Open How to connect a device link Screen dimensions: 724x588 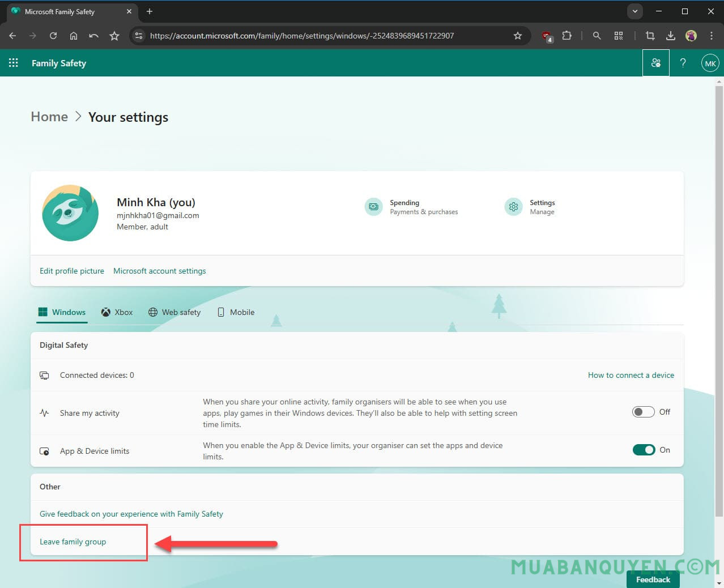631,375
